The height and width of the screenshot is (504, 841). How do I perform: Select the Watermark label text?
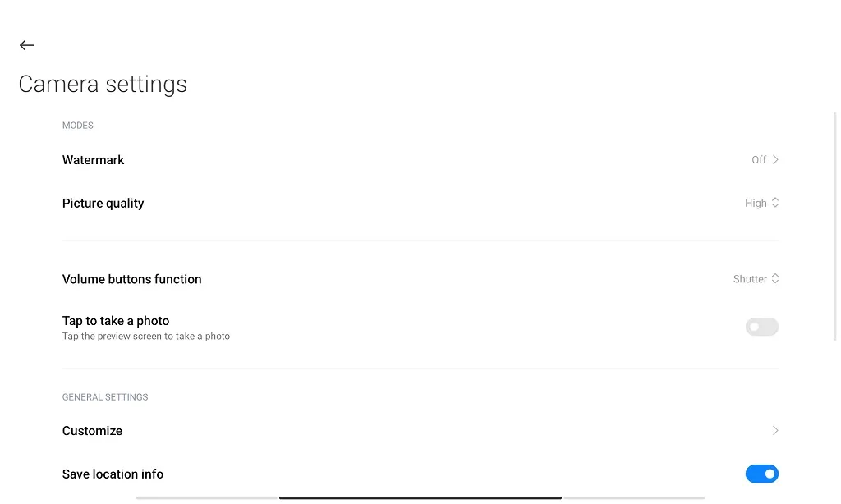93,159
